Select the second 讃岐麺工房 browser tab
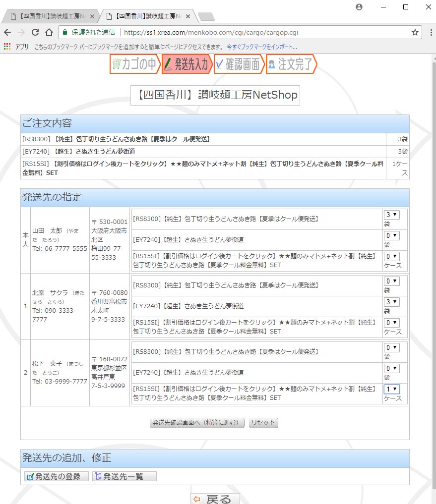Viewport: 436px width, 504px height. pos(147,16)
